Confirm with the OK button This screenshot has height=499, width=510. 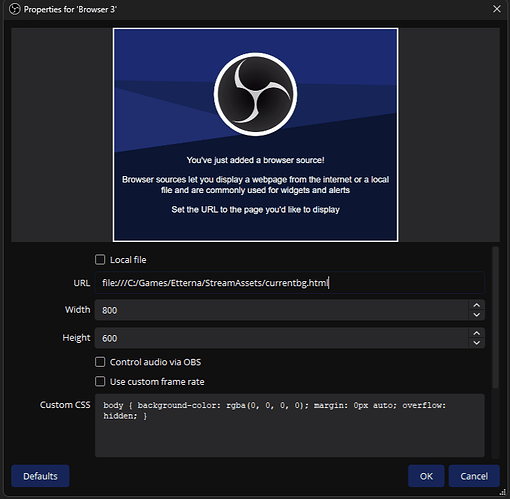[x=426, y=476]
